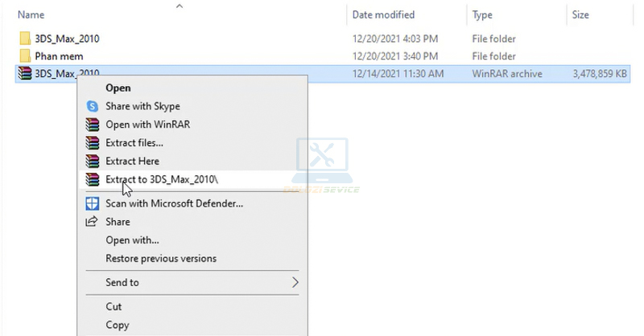Click Copy in the context menu
Screen dimensions: 644x336
[x=117, y=325]
